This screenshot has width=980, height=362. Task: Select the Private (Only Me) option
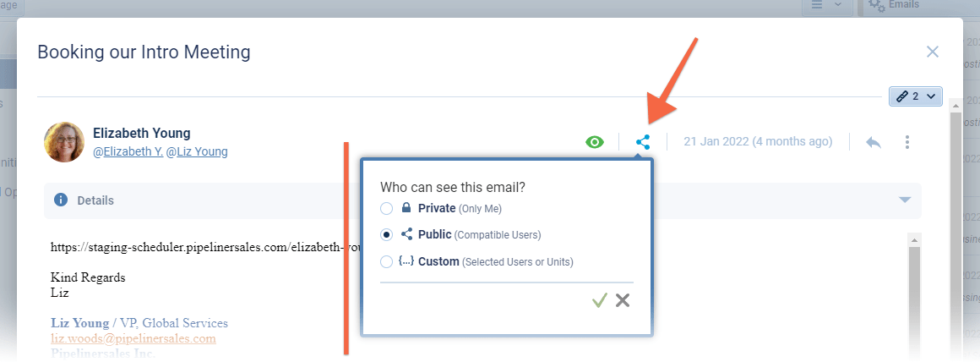386,208
